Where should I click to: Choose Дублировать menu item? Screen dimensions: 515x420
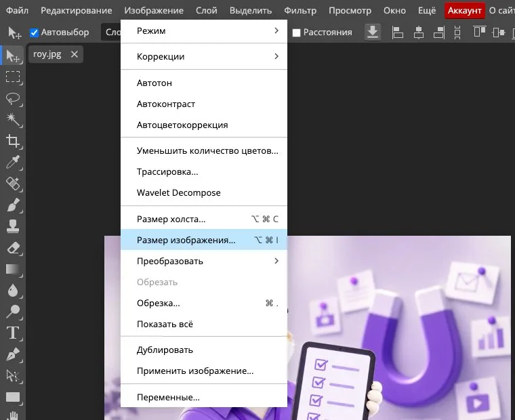click(x=204, y=350)
